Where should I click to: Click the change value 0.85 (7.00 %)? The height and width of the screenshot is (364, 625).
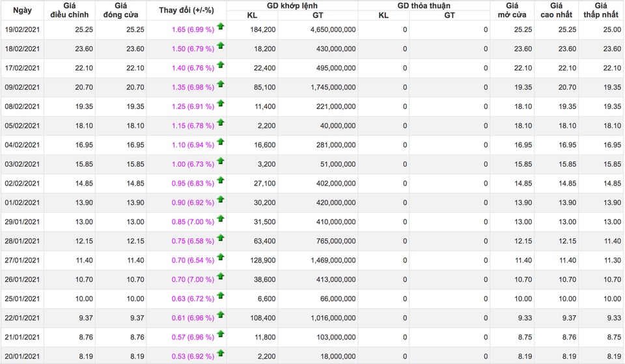pos(193,222)
